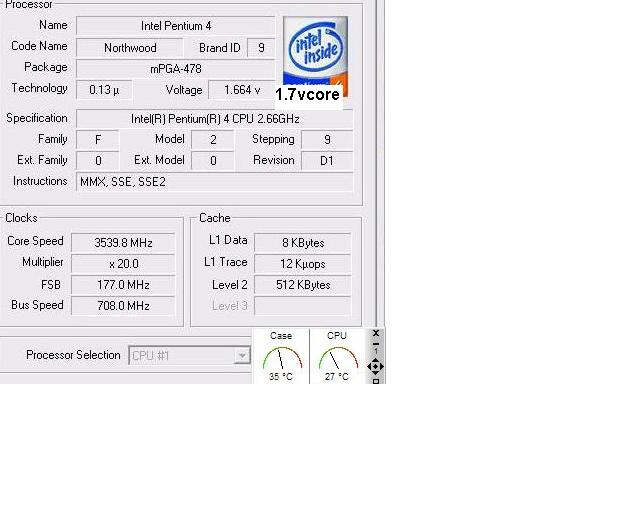The width and height of the screenshot is (636, 507).
Task: Click the Processor Selection label
Action: coord(73,355)
